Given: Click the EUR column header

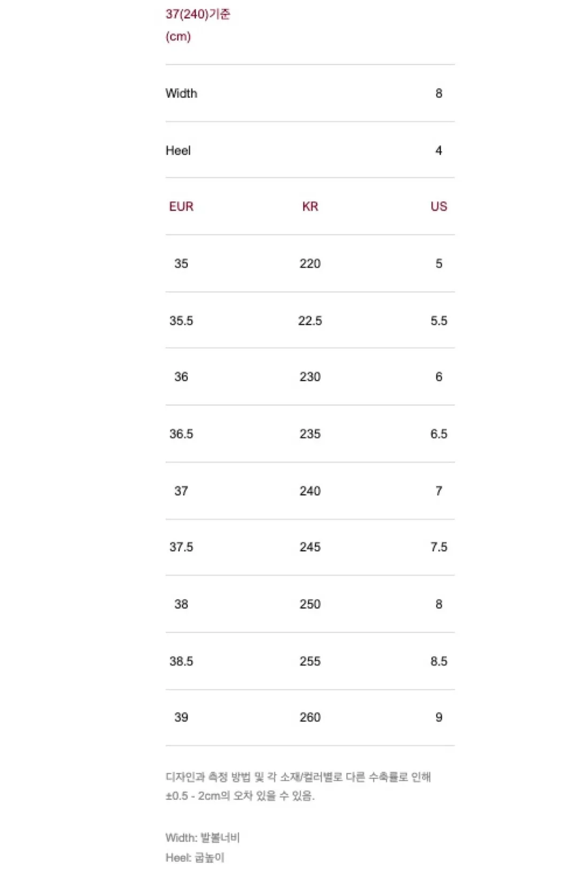Looking at the screenshot, I should [x=181, y=206].
